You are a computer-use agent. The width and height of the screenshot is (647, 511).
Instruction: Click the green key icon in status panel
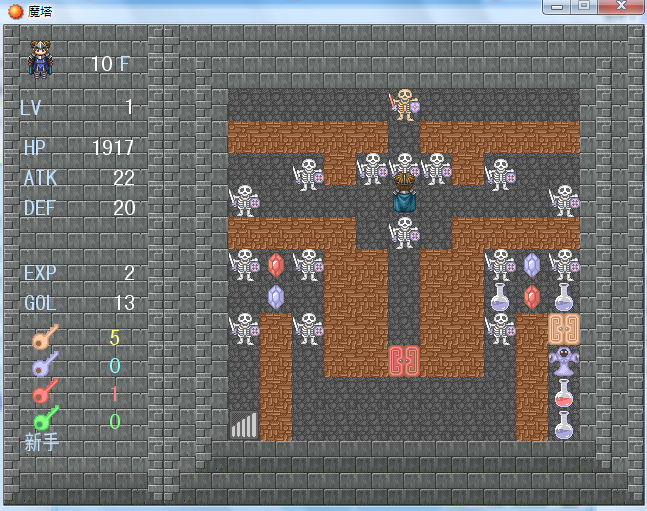tap(45, 418)
